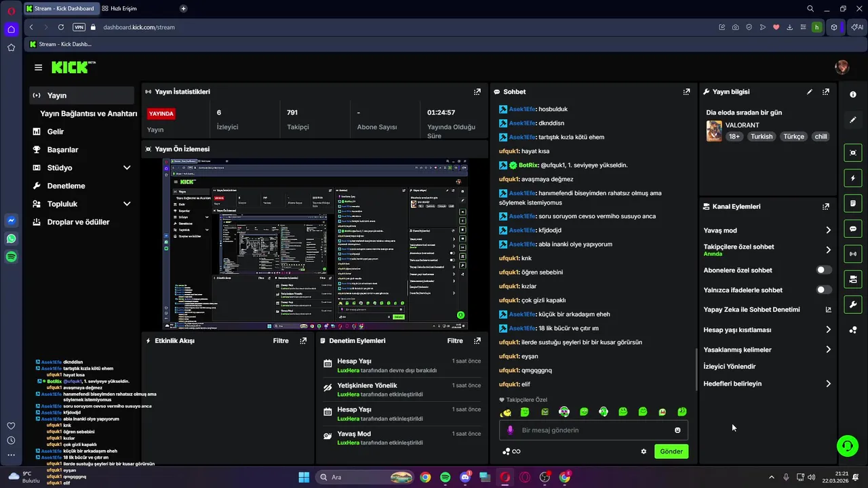Open the Kick hamburger menu
868x488 pixels.
[38, 67]
